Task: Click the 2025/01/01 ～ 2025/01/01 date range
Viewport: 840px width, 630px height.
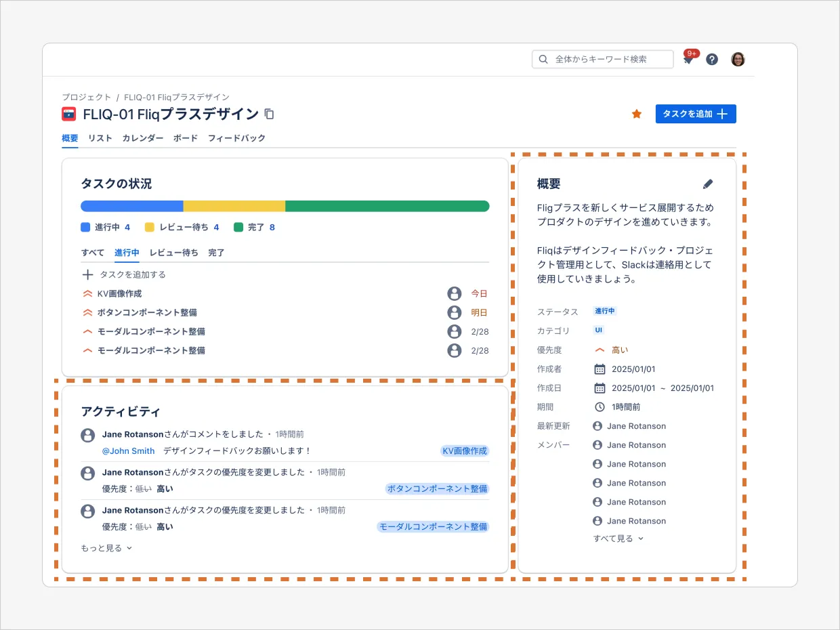Action: click(663, 388)
